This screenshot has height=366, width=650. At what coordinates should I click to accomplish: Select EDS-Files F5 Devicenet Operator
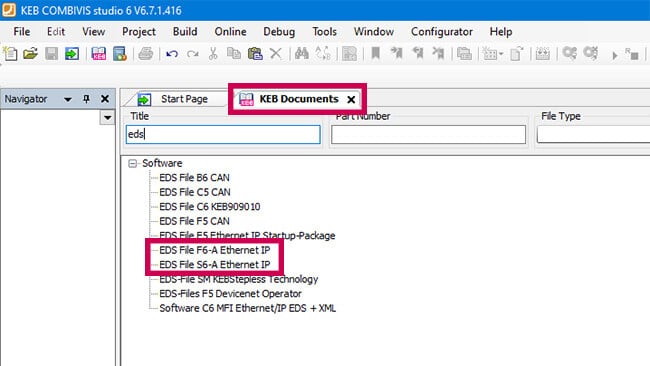tap(230, 294)
